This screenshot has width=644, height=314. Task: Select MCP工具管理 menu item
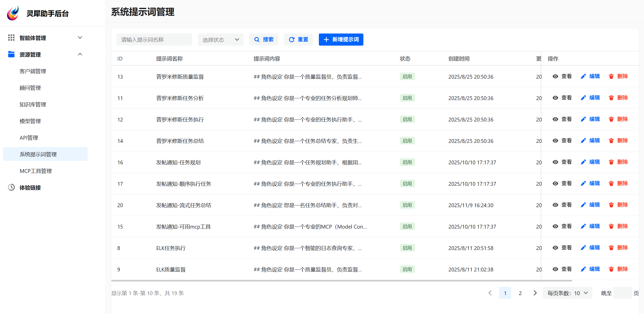(x=36, y=171)
